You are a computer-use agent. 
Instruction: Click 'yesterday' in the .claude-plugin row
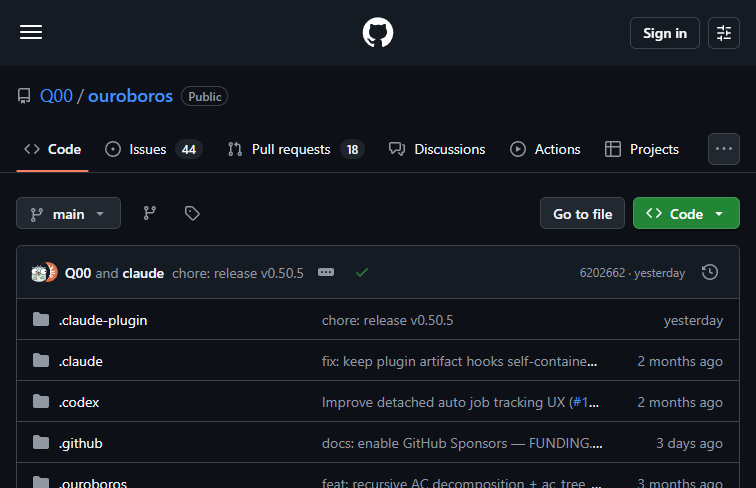[x=693, y=320]
